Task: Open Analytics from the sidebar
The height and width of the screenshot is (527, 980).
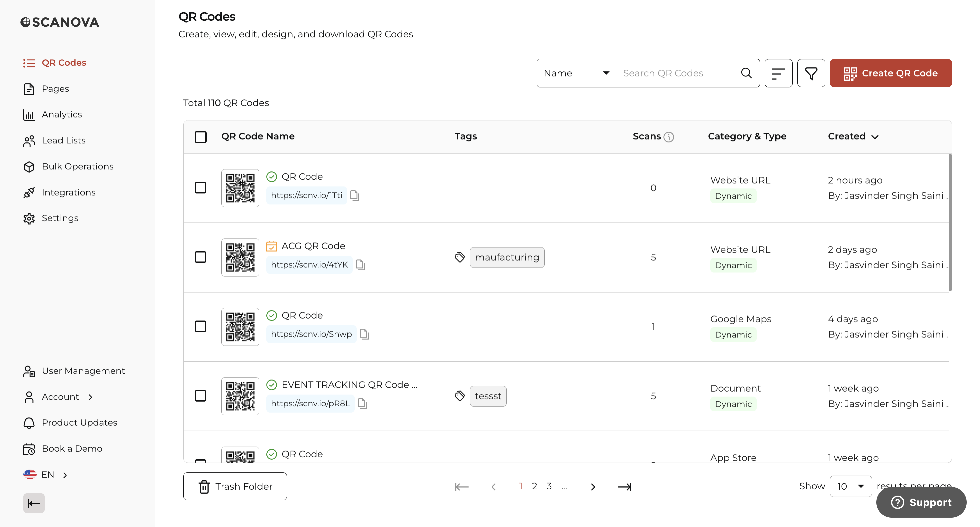Action: point(62,115)
